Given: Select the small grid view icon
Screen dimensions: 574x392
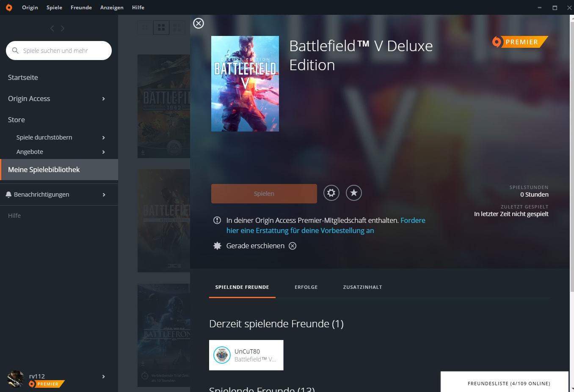Looking at the screenshot, I should [145, 27].
